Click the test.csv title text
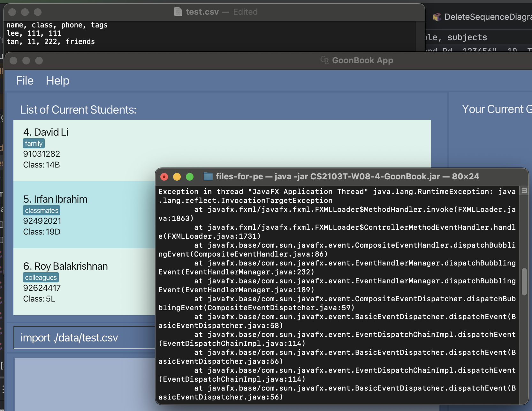 [202, 12]
